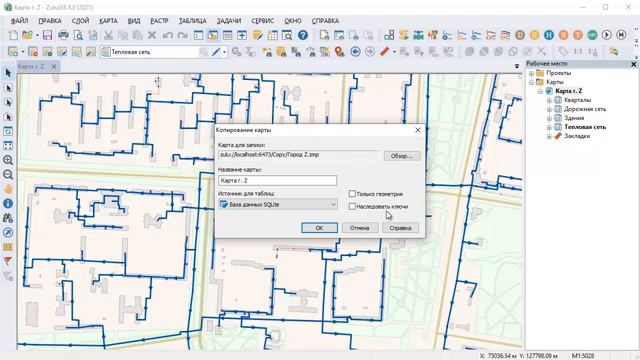Open the КАРТА menu

pyautogui.click(x=108, y=21)
